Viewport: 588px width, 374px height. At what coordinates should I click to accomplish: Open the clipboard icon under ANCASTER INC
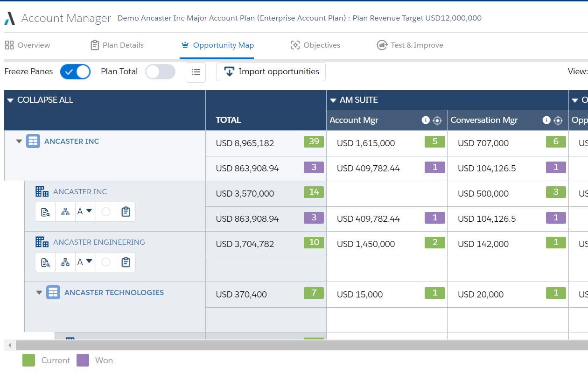[126, 212]
